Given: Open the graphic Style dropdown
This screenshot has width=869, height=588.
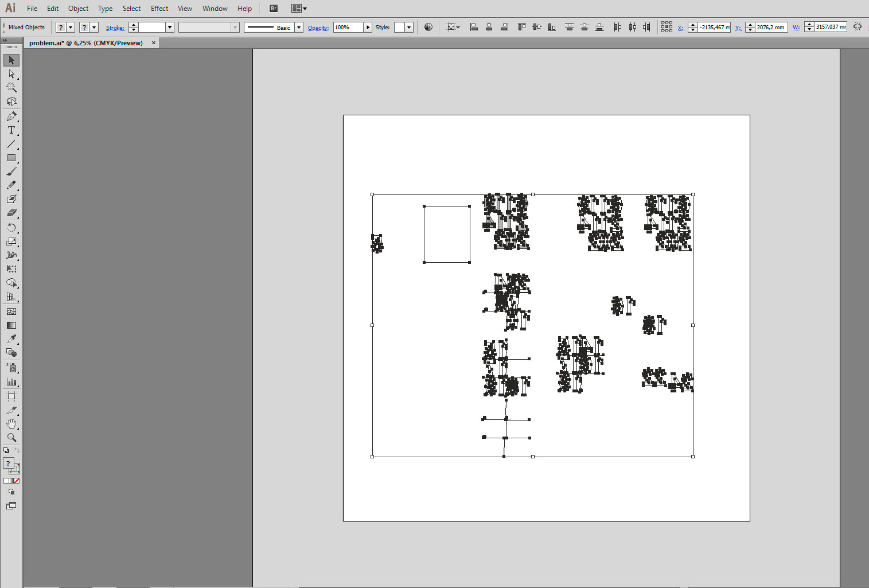Looking at the screenshot, I should coord(409,27).
